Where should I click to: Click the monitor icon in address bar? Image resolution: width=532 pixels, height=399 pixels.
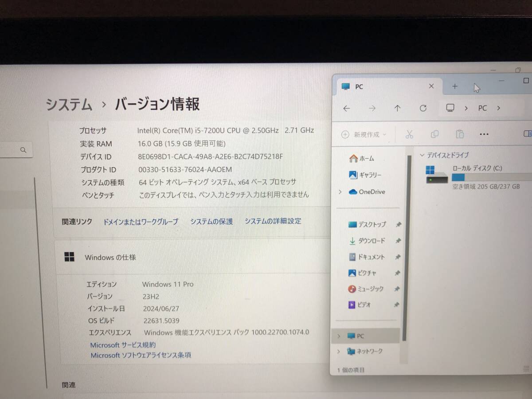(x=450, y=108)
